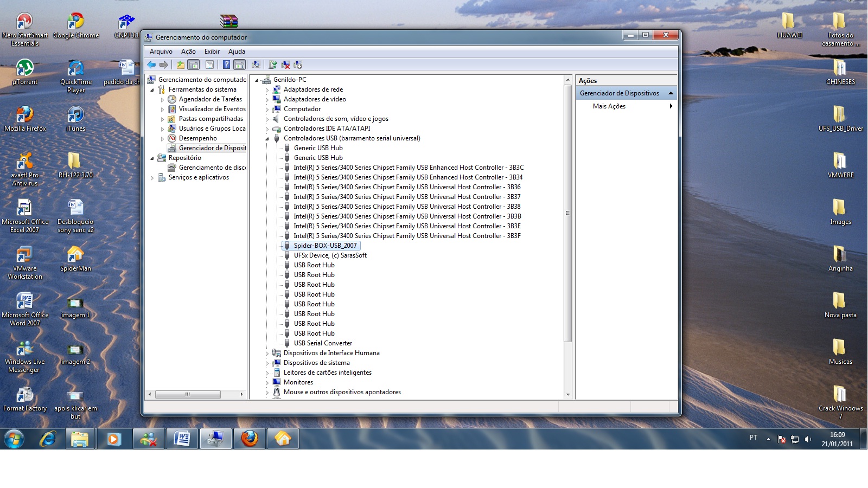Click the Back arrow in the toolbar
868x488 pixels.
[151, 65]
